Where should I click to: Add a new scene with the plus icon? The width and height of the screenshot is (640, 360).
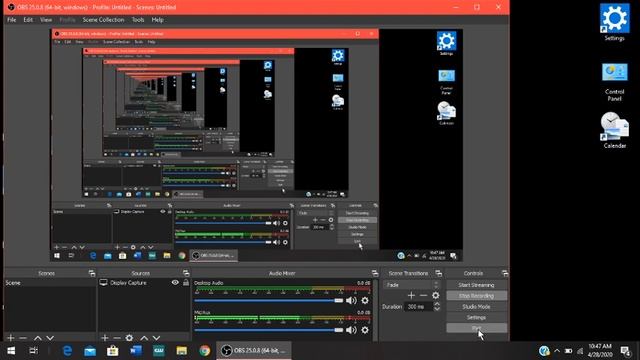pos(11,338)
